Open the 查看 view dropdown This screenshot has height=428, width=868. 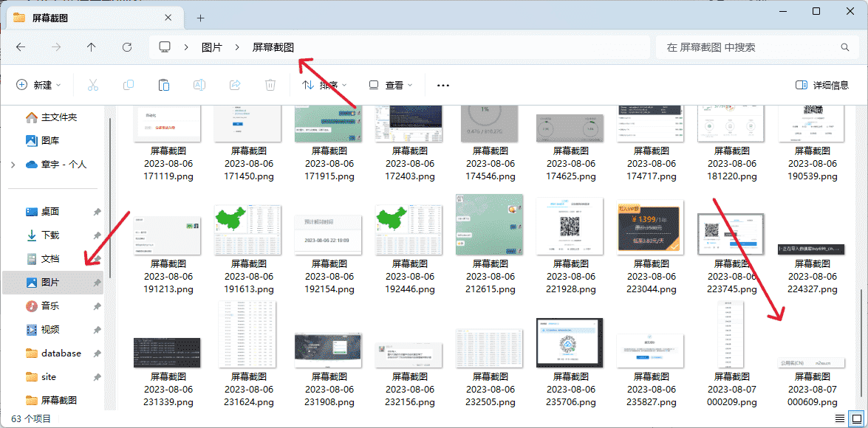[390, 85]
